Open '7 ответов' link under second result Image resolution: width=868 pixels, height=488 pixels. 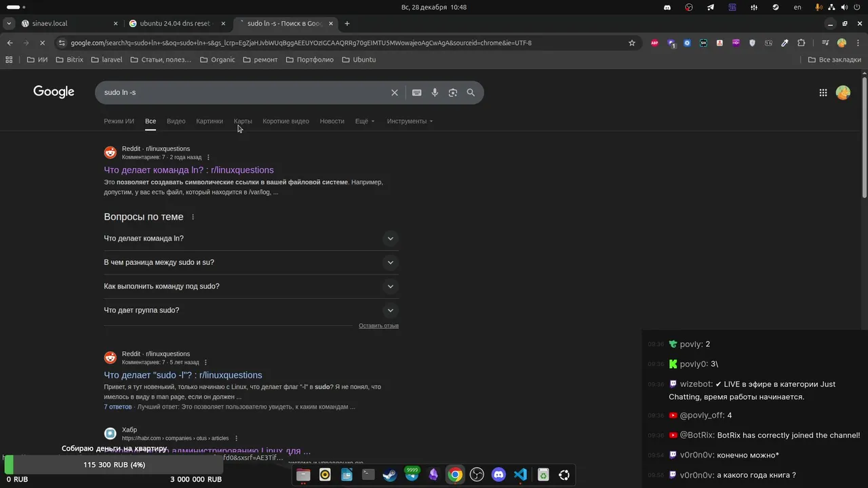pyautogui.click(x=118, y=407)
